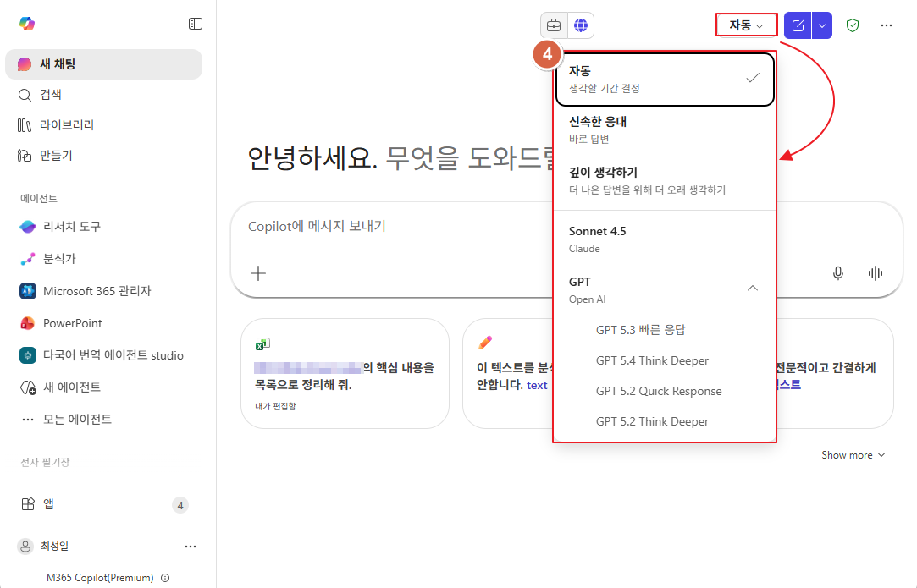Click the Copilot logo icon

point(27,24)
